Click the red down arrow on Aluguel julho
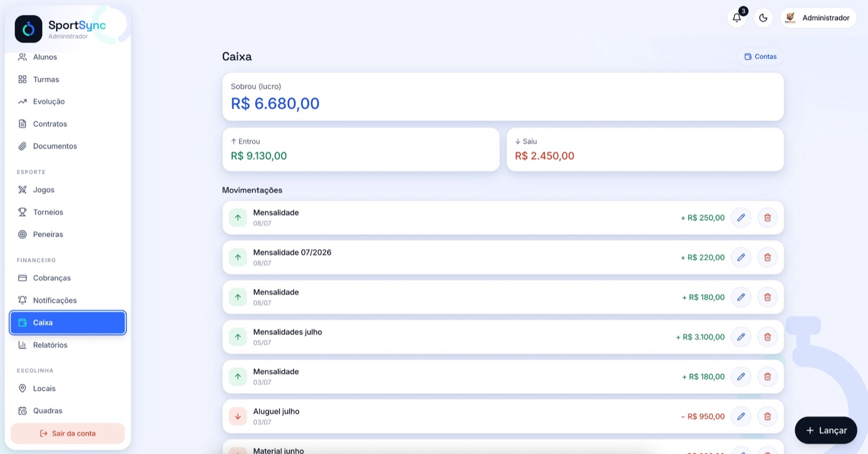868x454 pixels. (238, 417)
